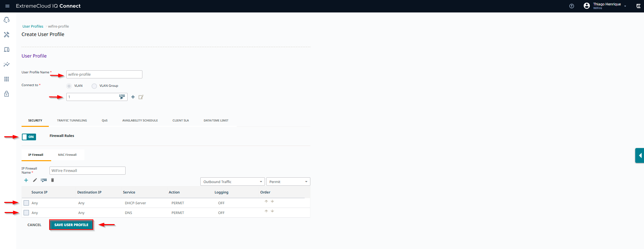Image resolution: width=644 pixels, height=249 pixels.
Task: Move DHCP-Server rule up
Action: pos(266,201)
